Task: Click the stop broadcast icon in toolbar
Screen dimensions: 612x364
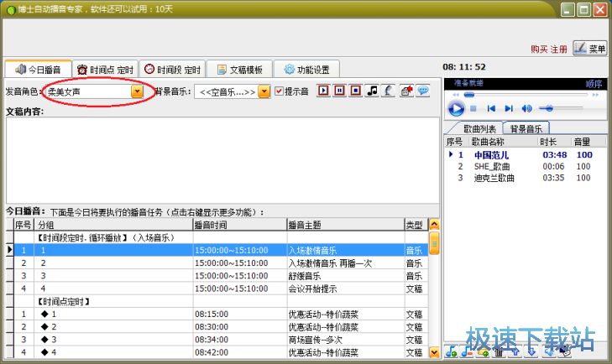Action: pyautogui.click(x=355, y=91)
